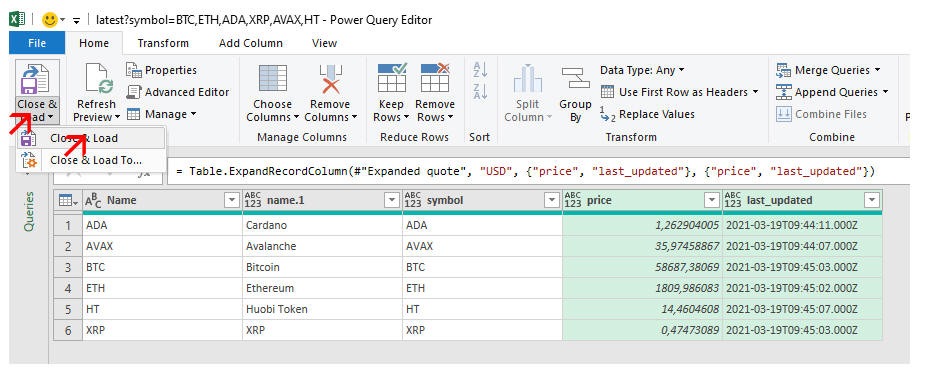Click the Refresh Preview icon
Image resolution: width=931 pixels, height=371 pixels.
97,78
